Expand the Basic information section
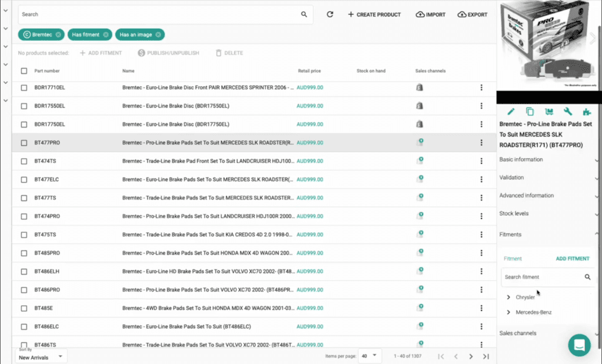 click(549, 159)
